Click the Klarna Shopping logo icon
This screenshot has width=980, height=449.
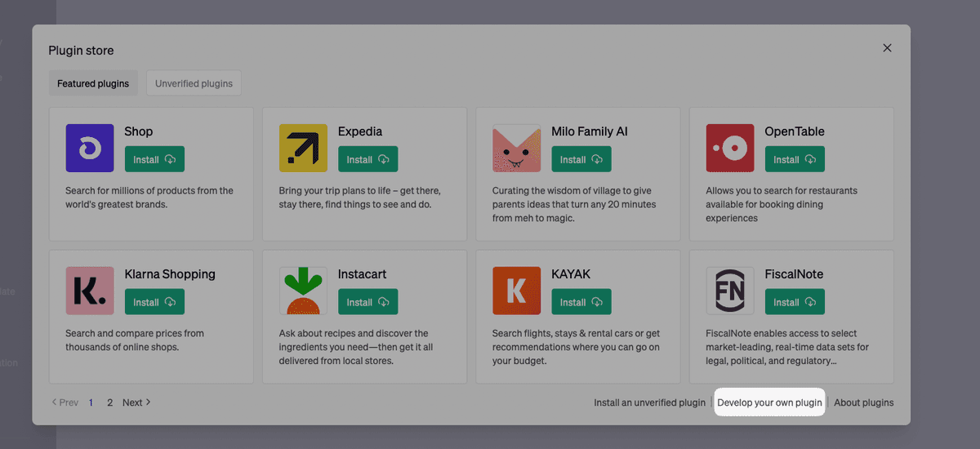(90, 291)
